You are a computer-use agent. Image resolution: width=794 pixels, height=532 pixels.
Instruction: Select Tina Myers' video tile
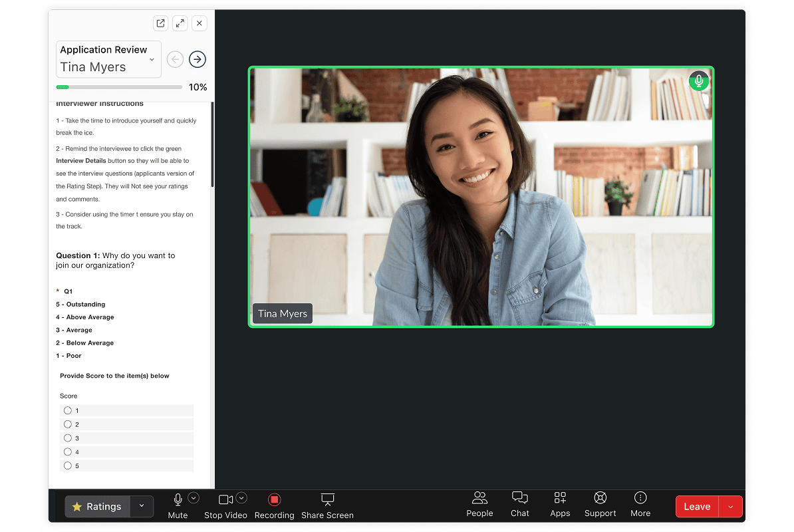pyautogui.click(x=481, y=197)
